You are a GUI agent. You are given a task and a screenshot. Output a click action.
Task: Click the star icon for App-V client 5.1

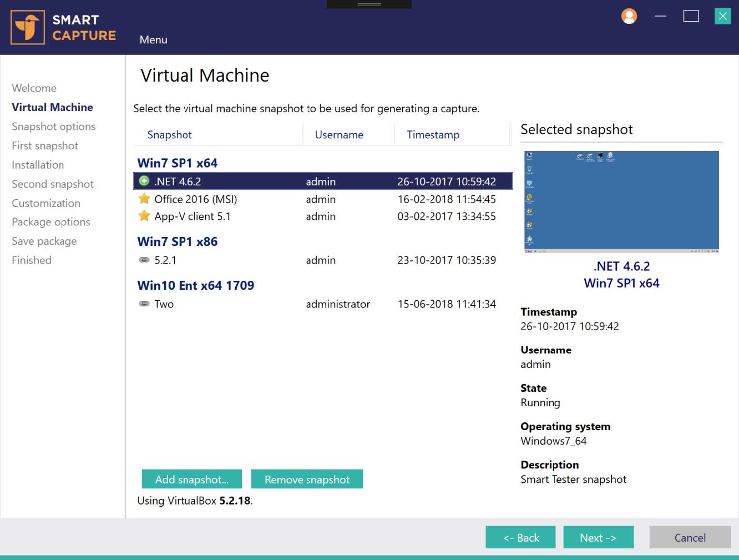click(144, 216)
